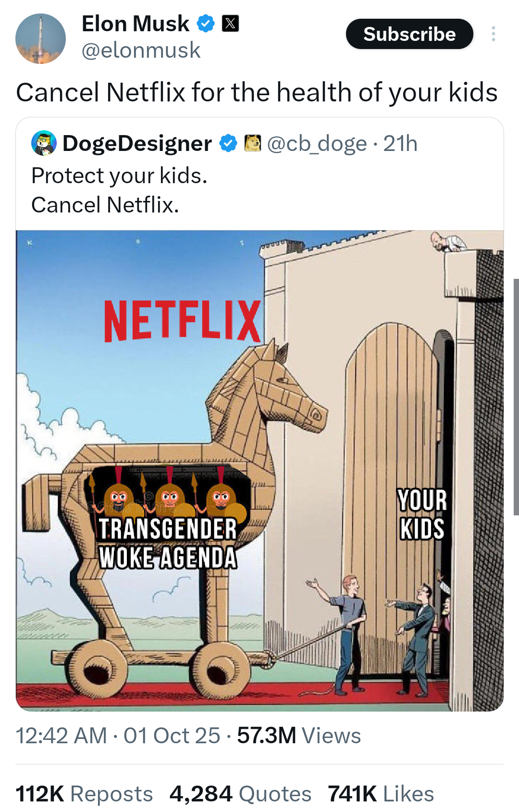Open Elon Musk's rocket profile picture
Image resolution: width=519 pixels, height=812 pixels.
[40, 38]
